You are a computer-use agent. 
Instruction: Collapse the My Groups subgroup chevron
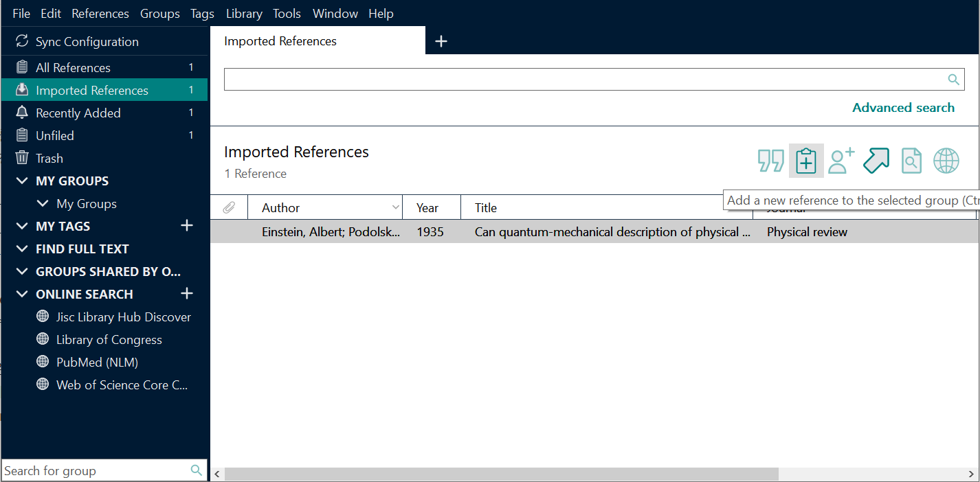[43, 203]
